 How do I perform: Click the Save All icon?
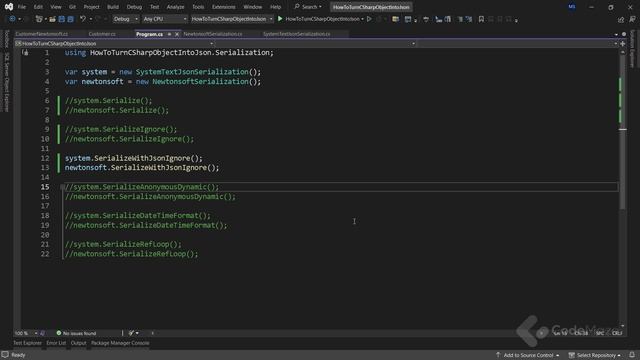point(70,19)
